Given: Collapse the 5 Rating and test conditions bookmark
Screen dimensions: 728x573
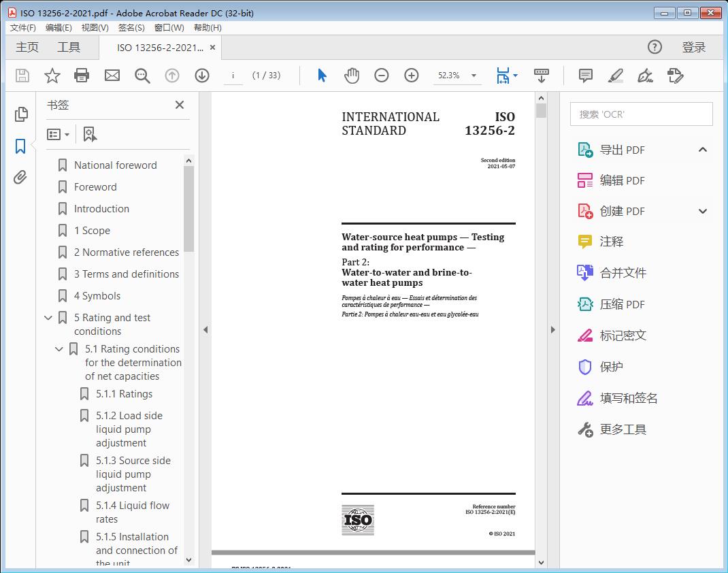Looking at the screenshot, I should coord(48,318).
